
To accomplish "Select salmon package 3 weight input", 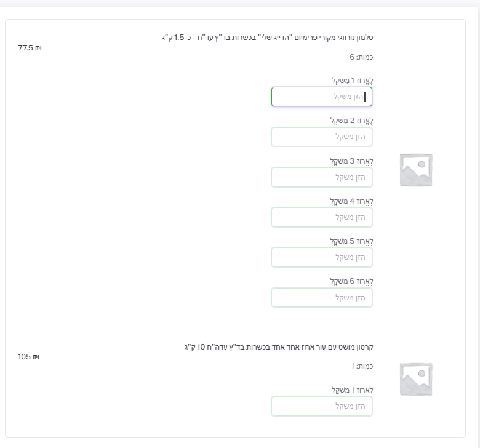I will click(x=321, y=177).
